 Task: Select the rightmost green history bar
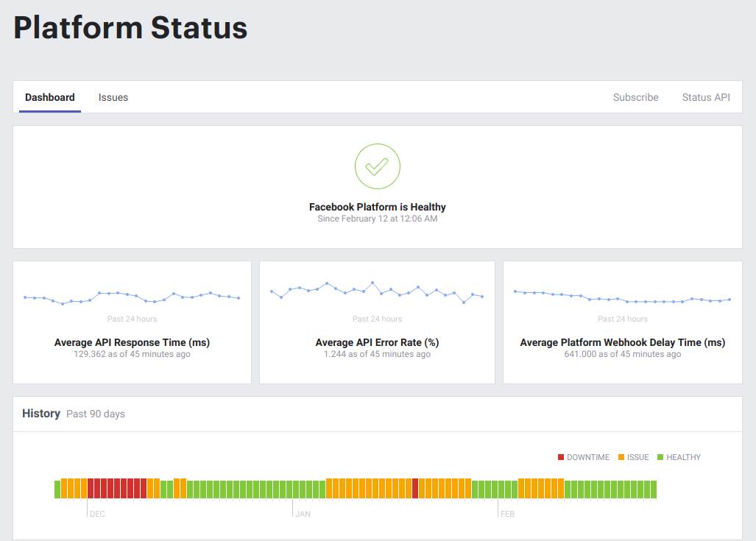653,489
